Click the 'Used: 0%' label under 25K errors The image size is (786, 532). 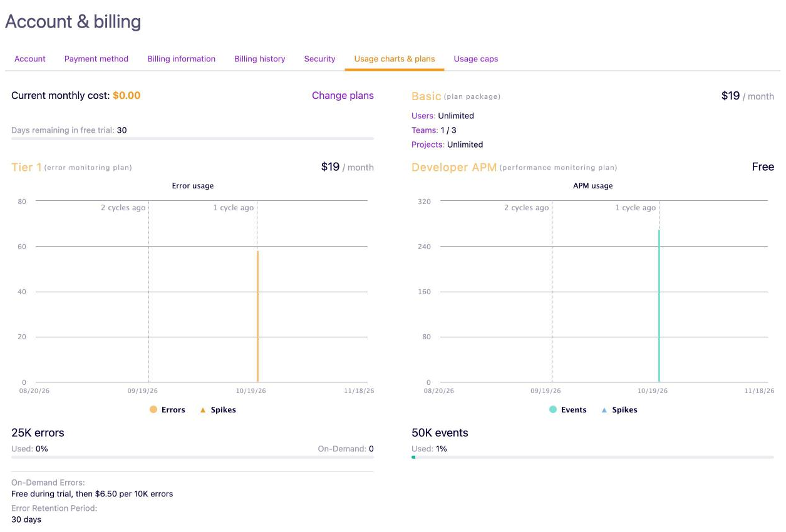(x=29, y=449)
